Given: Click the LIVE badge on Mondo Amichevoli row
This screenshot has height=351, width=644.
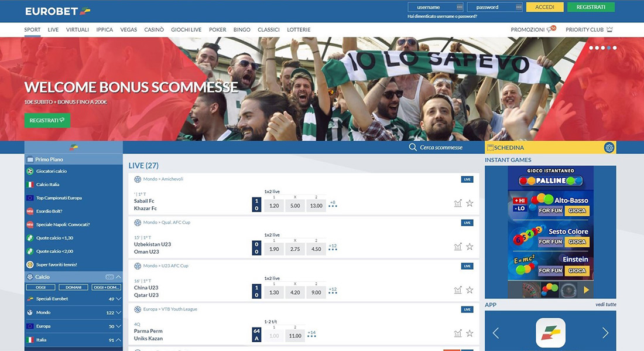Looking at the screenshot, I should click(x=467, y=179).
